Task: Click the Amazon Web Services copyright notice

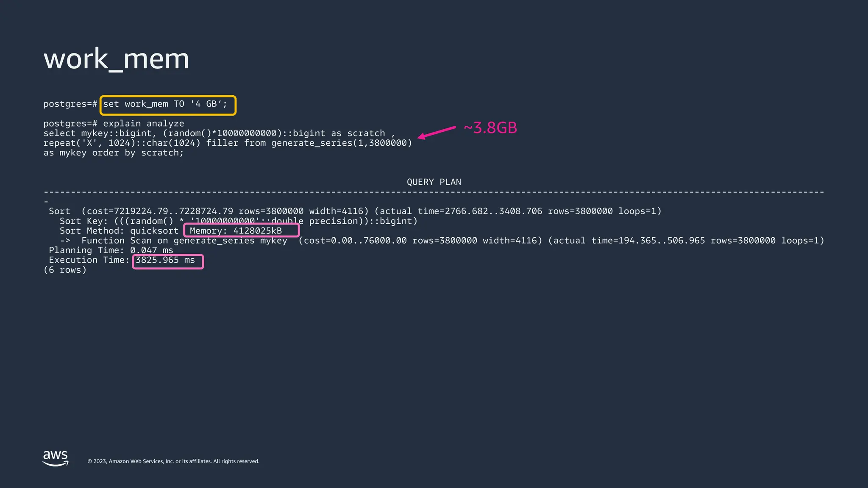Action: (x=173, y=461)
